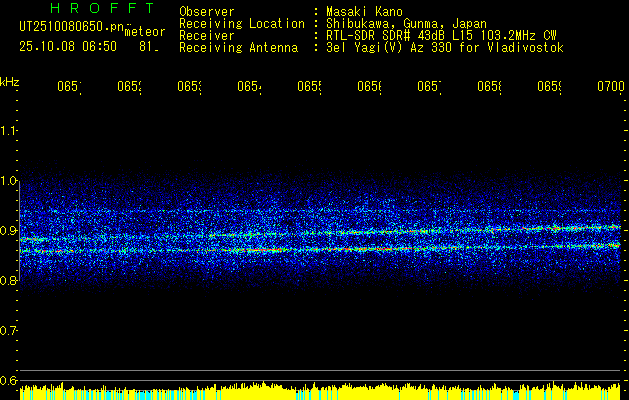Click the 0651 time marker

click(x=69, y=87)
